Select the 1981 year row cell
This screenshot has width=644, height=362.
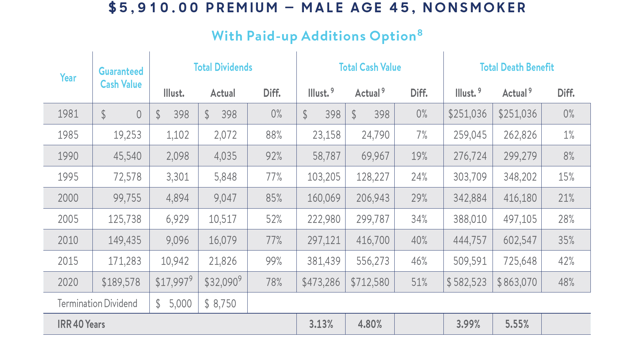coord(68,114)
